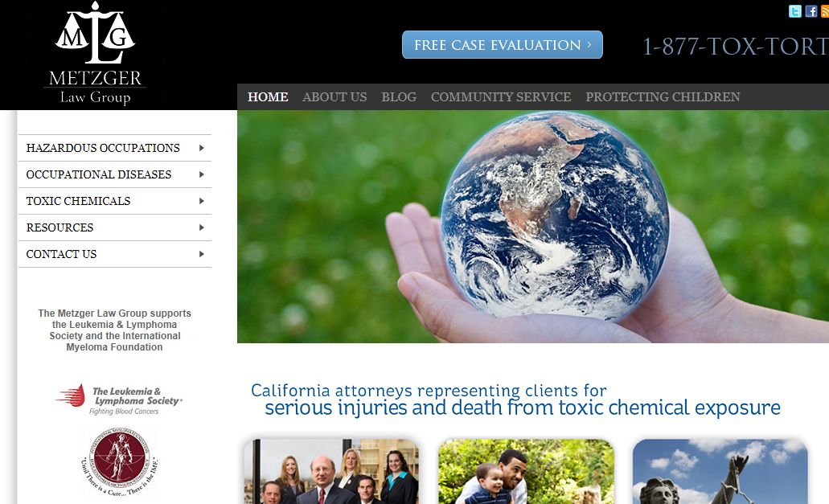Click the 1-877-TOX-TORT phone number
This screenshot has height=504, width=829.
point(736,47)
